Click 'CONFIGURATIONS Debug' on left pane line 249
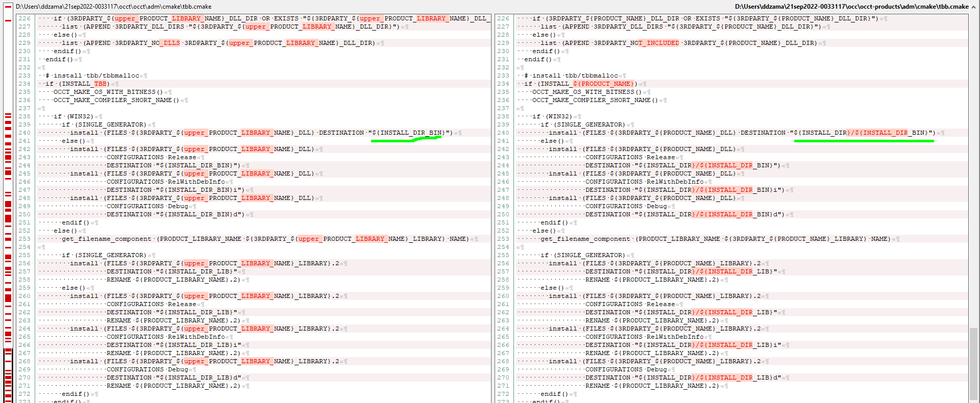Screen dimensions: 980x403 (147, 206)
